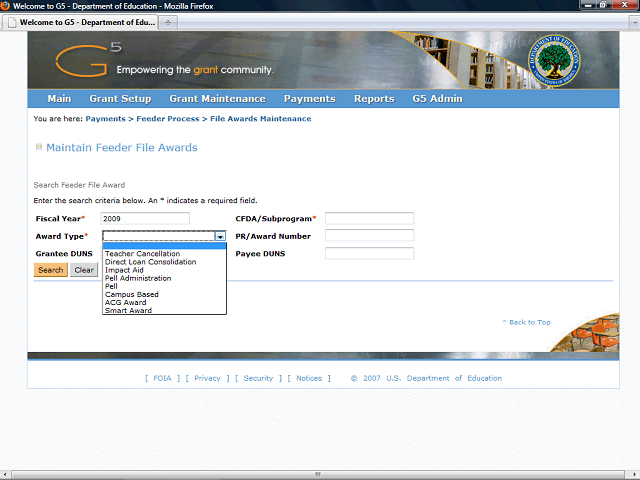Click the Grantee DUNS label
Image resolution: width=640 pixels, height=480 pixels.
64,253
